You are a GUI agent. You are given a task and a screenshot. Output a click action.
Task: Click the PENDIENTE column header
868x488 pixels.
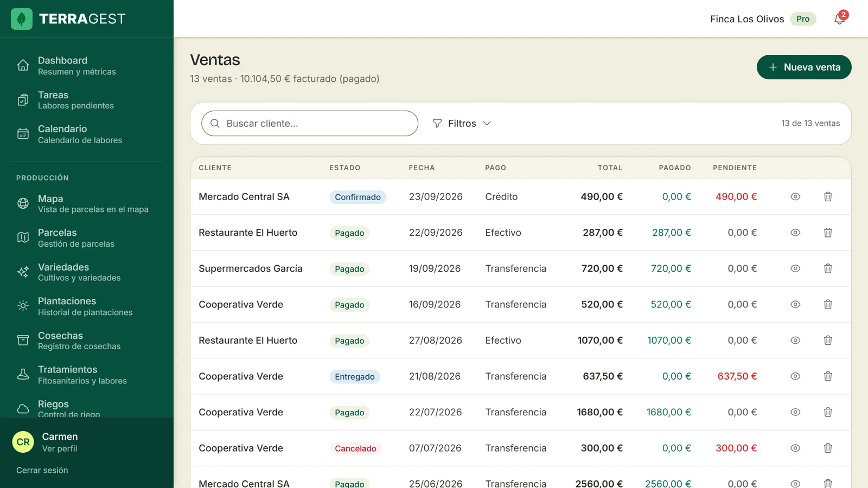tap(735, 168)
